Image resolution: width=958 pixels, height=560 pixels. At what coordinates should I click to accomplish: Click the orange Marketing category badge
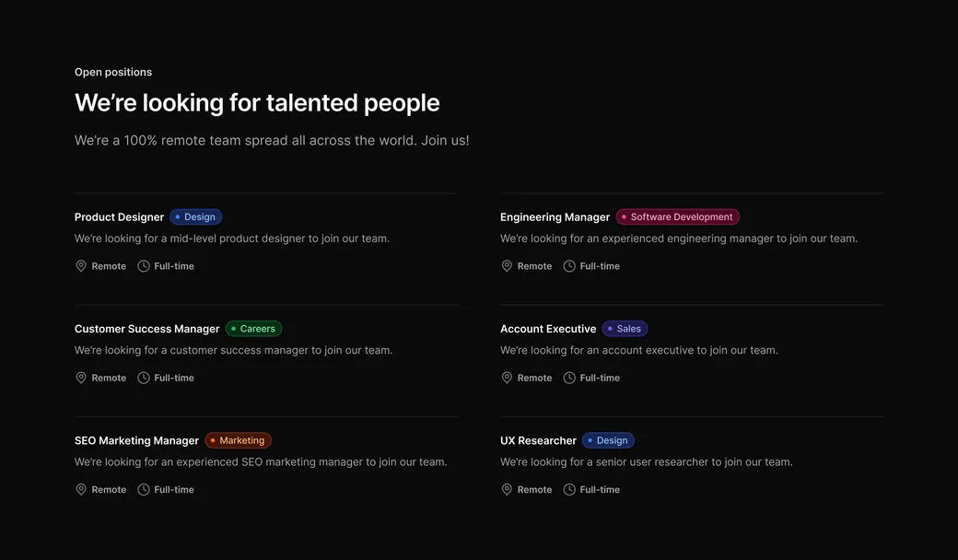point(238,440)
